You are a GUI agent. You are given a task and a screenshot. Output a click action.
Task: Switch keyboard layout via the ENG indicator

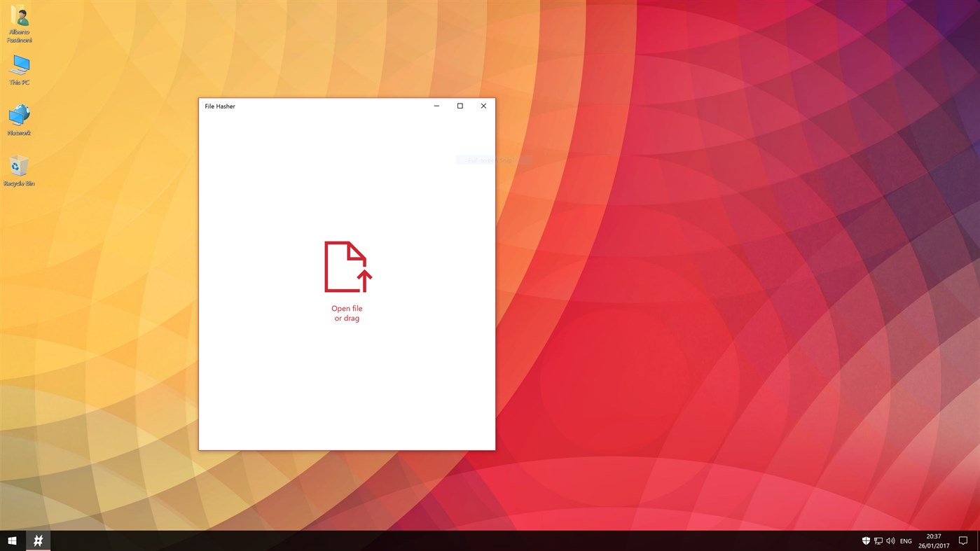[x=905, y=540]
